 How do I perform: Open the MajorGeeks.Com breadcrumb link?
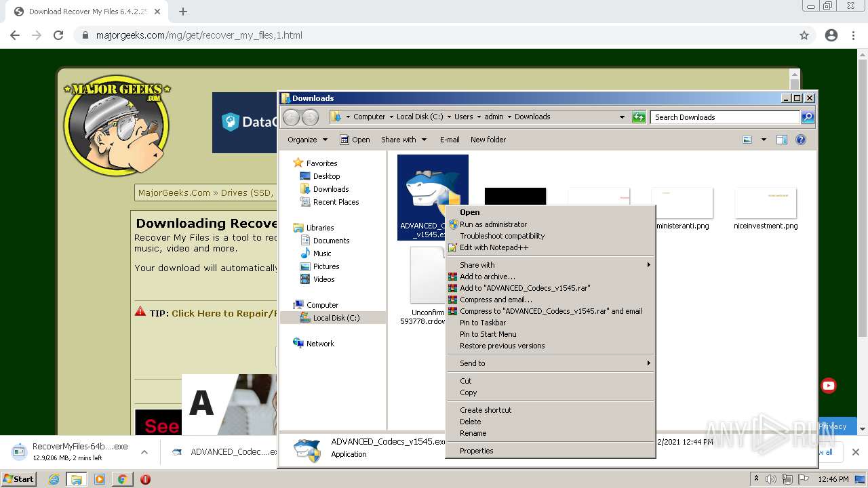(x=174, y=192)
